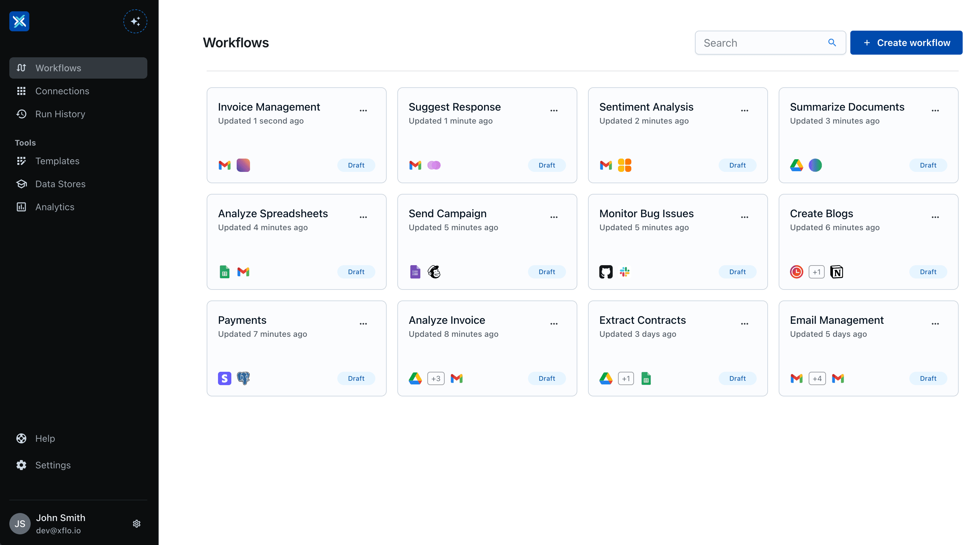Viewport: 980px width, 545px height.
Task: Select the Mailchimp icon on Send Campaign card
Action: point(434,272)
